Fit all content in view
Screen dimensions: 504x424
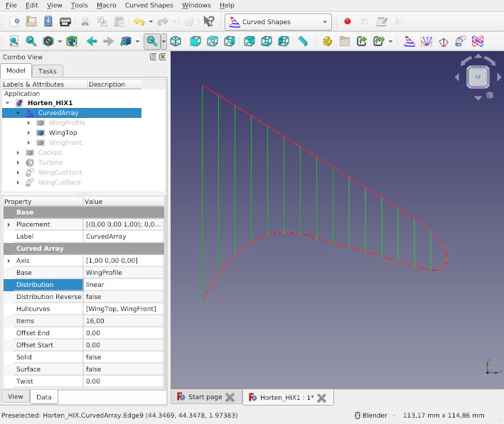(14, 41)
